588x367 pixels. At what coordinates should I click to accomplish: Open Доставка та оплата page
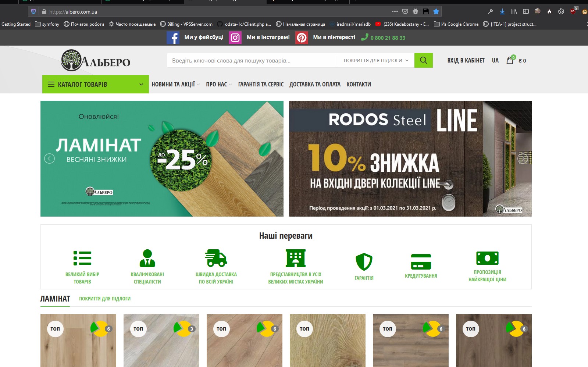(315, 84)
